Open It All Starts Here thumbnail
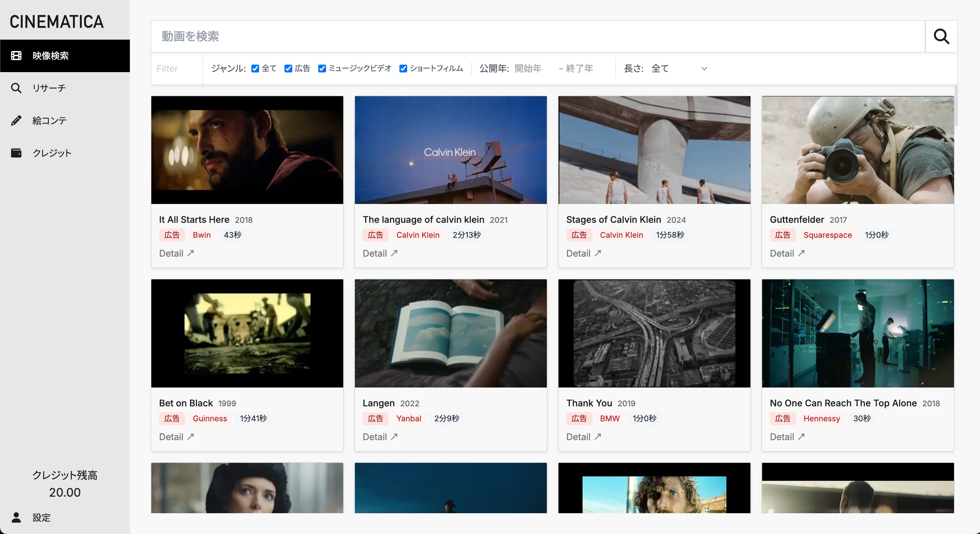 pyautogui.click(x=247, y=150)
